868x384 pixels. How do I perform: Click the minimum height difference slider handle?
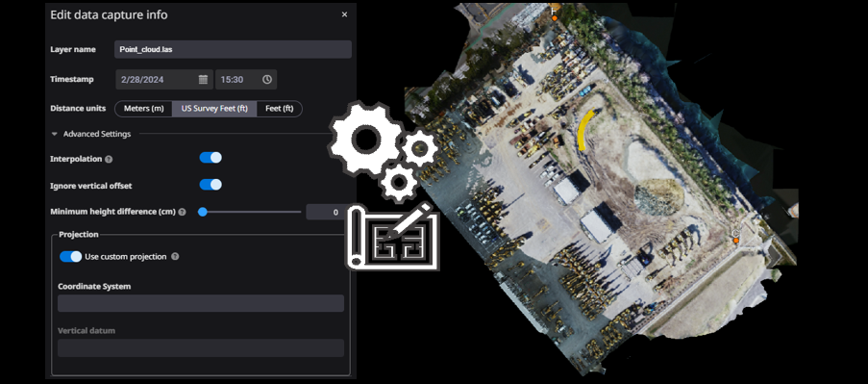203,212
